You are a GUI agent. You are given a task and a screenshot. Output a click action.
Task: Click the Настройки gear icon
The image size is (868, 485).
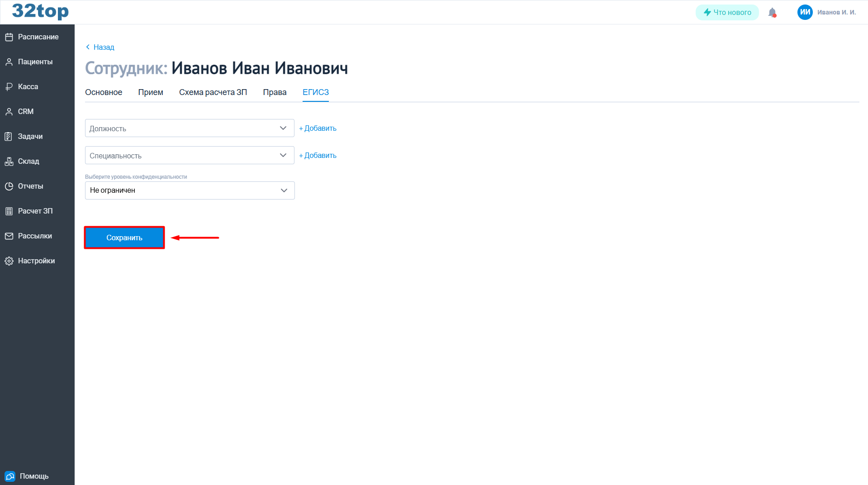(9, 261)
